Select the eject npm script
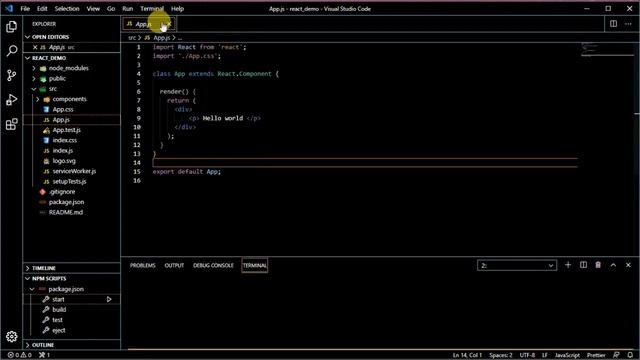The image size is (640, 360). point(59,330)
